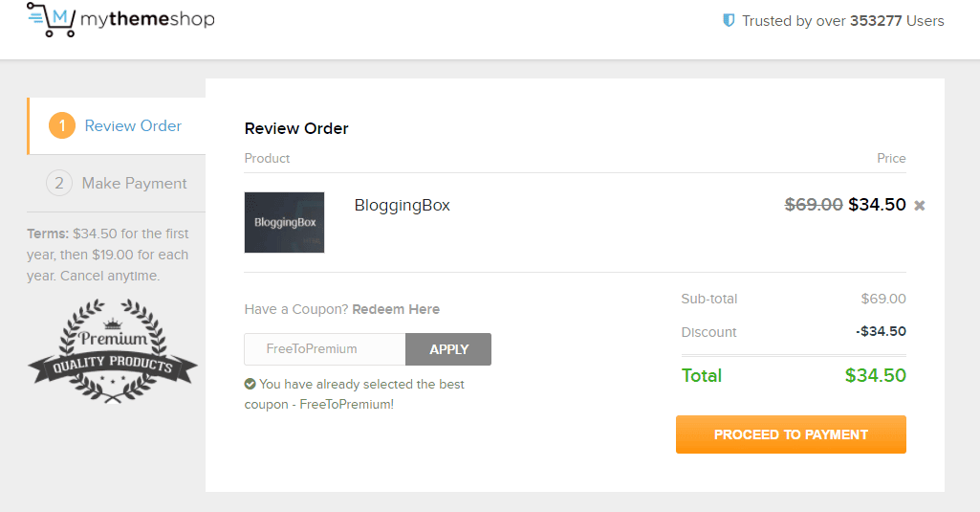Viewport: 980px width, 512px height.
Task: Click the Discount -$34.50 value
Action: [881, 331]
